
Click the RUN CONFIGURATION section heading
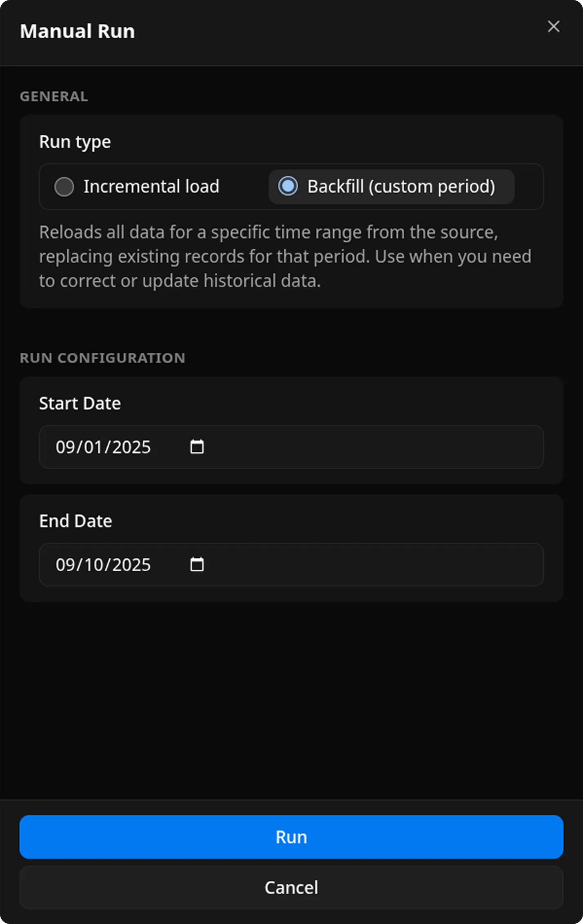[x=102, y=358]
